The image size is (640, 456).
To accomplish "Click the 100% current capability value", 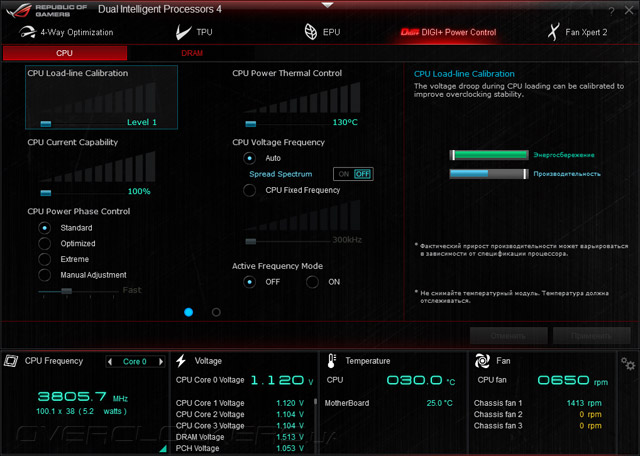I will [x=139, y=191].
